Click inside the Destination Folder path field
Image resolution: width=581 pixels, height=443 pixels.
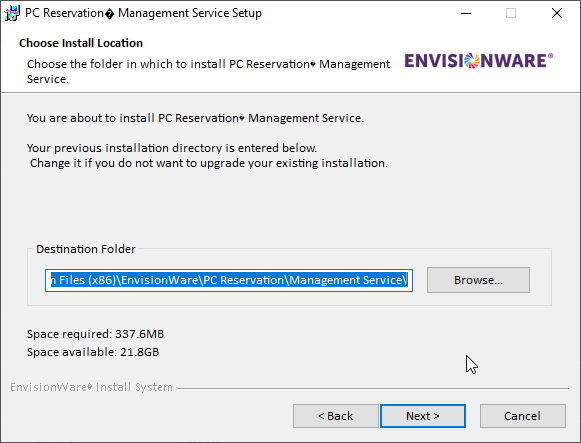click(229, 280)
